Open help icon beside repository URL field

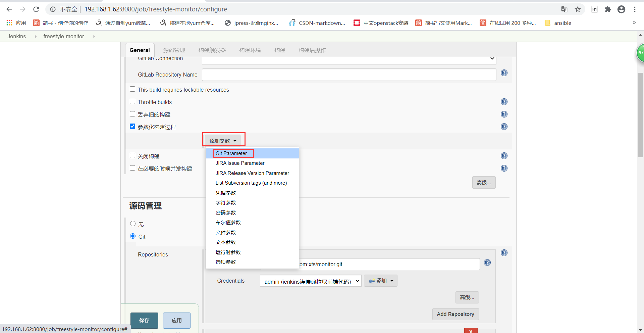click(487, 263)
